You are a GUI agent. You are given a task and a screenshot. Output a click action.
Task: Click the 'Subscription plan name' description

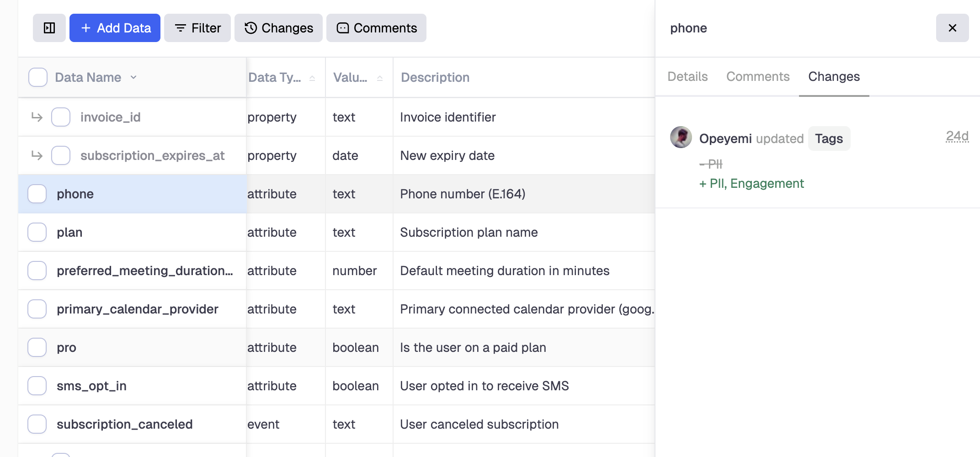click(469, 232)
